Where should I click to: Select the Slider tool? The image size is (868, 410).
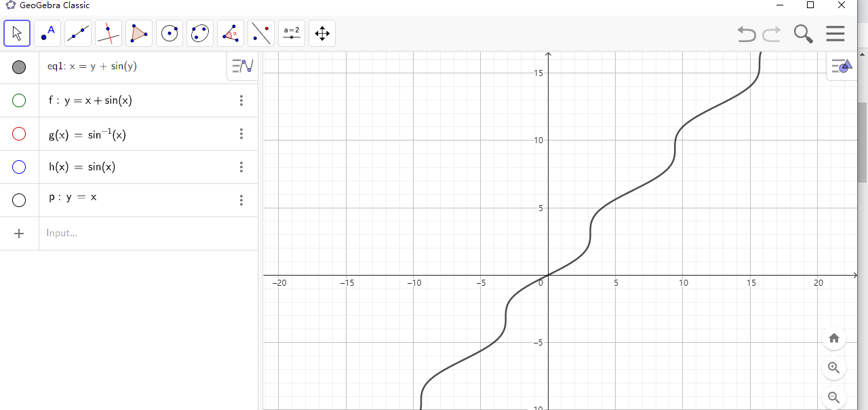291,33
